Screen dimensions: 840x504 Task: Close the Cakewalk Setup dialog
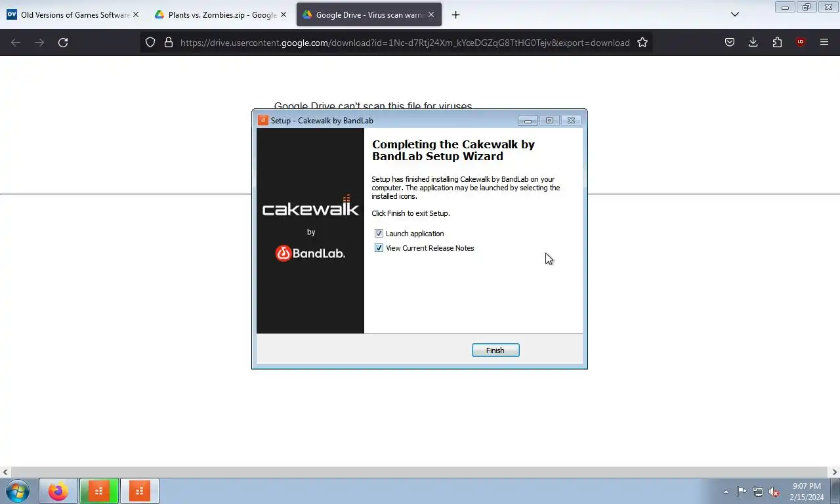click(x=571, y=120)
